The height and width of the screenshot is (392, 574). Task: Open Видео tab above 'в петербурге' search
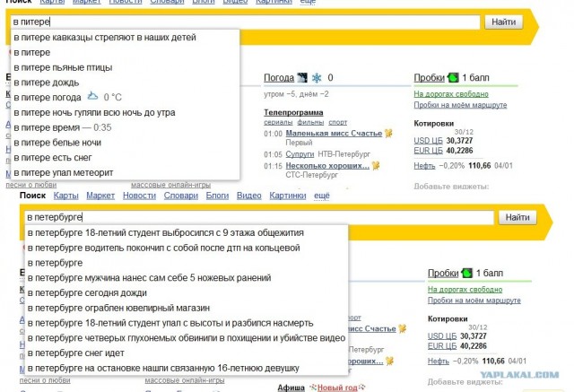(x=249, y=196)
